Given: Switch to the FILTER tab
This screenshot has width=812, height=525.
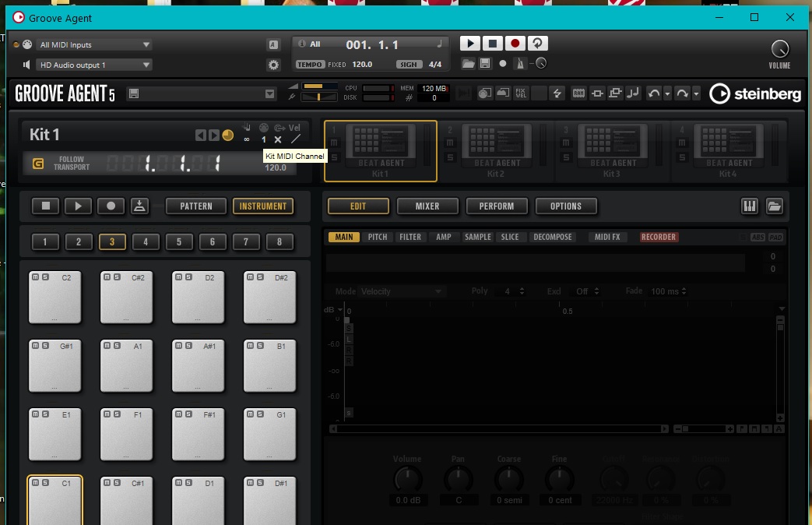Looking at the screenshot, I should (410, 237).
